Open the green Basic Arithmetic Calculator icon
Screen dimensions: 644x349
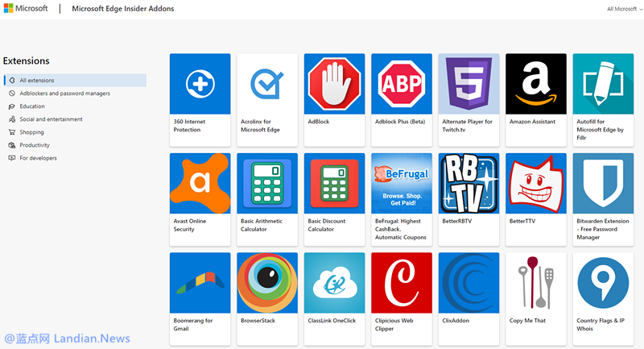(x=267, y=183)
